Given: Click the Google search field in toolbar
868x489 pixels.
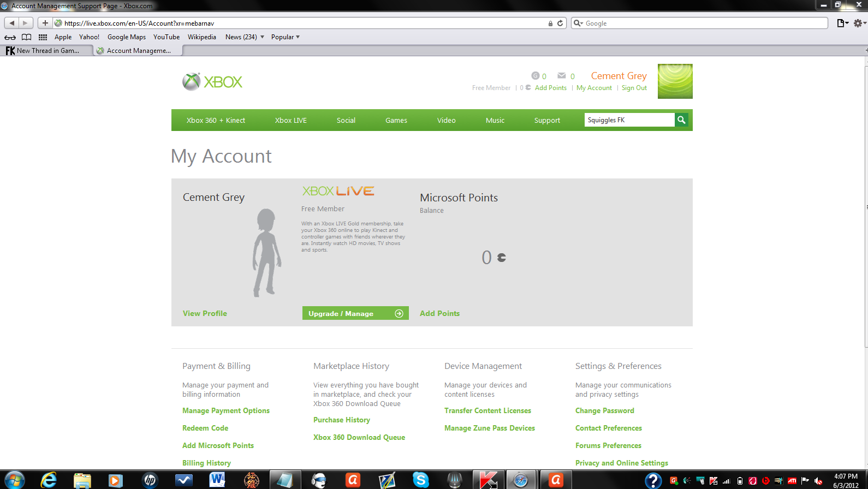Looking at the screenshot, I should (x=699, y=23).
